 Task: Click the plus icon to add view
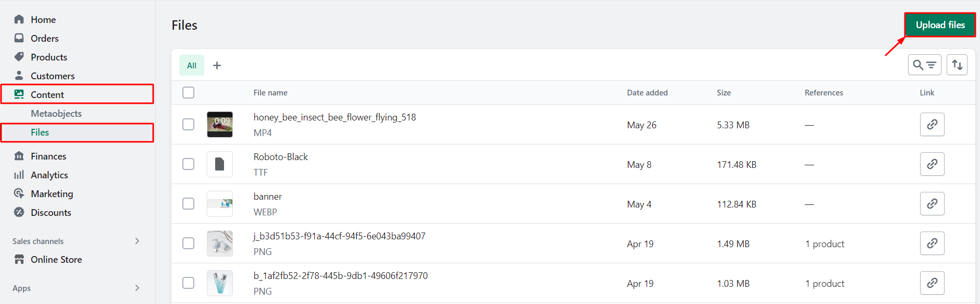coord(217,65)
